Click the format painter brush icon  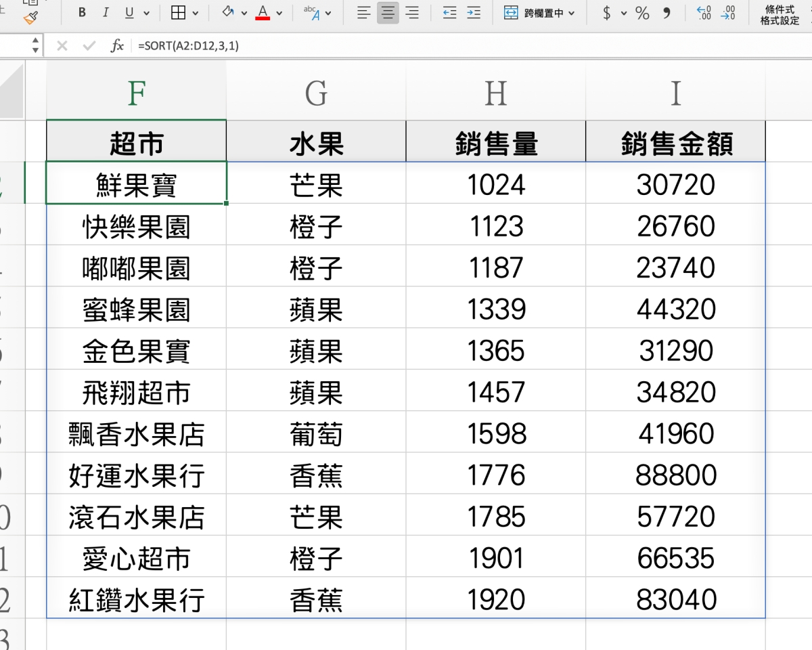pyautogui.click(x=30, y=16)
